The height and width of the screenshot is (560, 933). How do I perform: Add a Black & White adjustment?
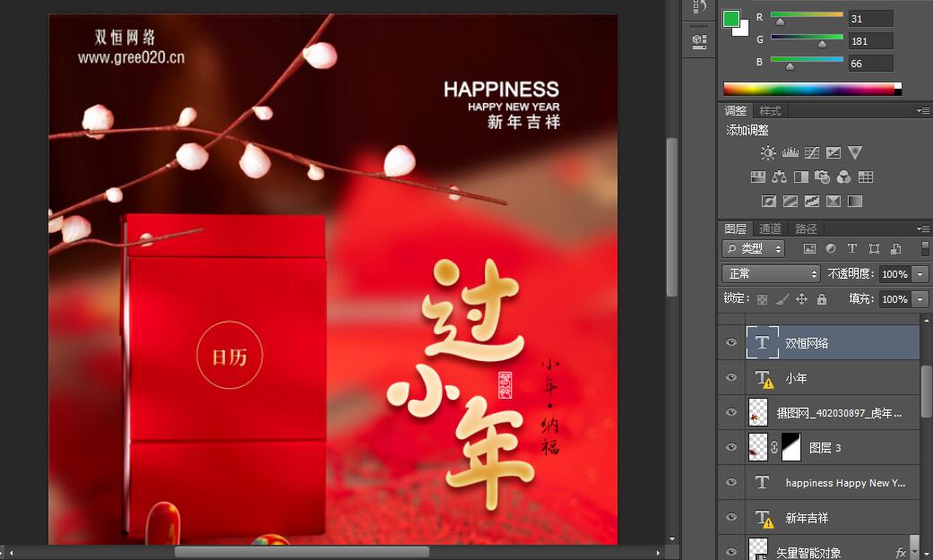pyautogui.click(x=800, y=177)
